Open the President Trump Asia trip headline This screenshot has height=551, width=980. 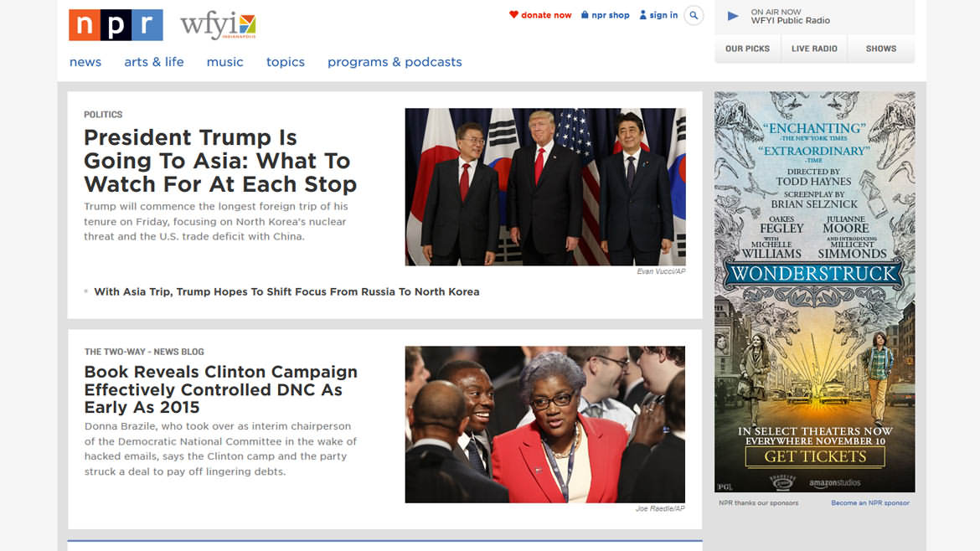[x=220, y=161]
